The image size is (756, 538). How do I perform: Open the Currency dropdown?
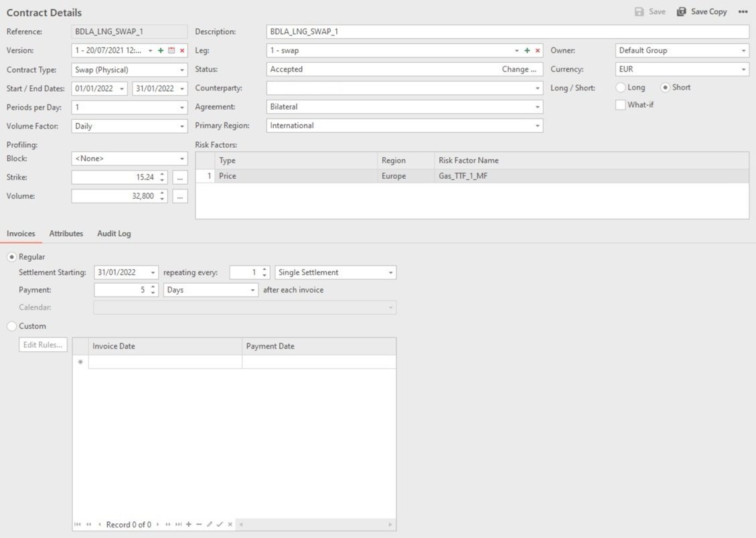(743, 70)
